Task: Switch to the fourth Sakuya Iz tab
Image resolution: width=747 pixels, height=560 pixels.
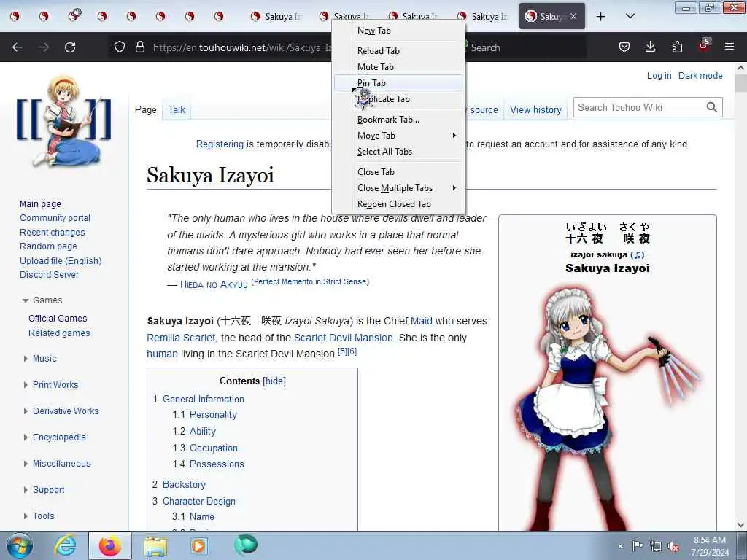Action: point(484,17)
